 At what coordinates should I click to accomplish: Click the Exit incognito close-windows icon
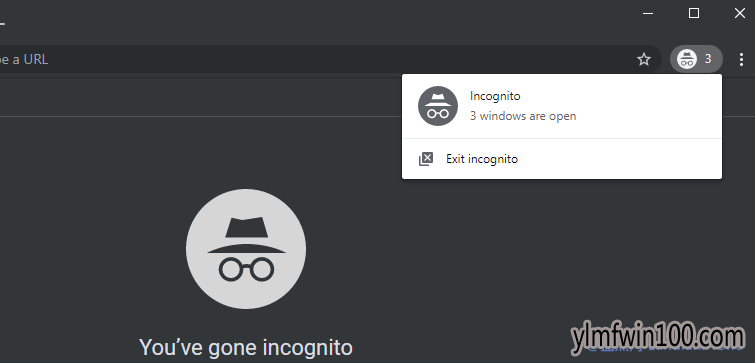426,159
